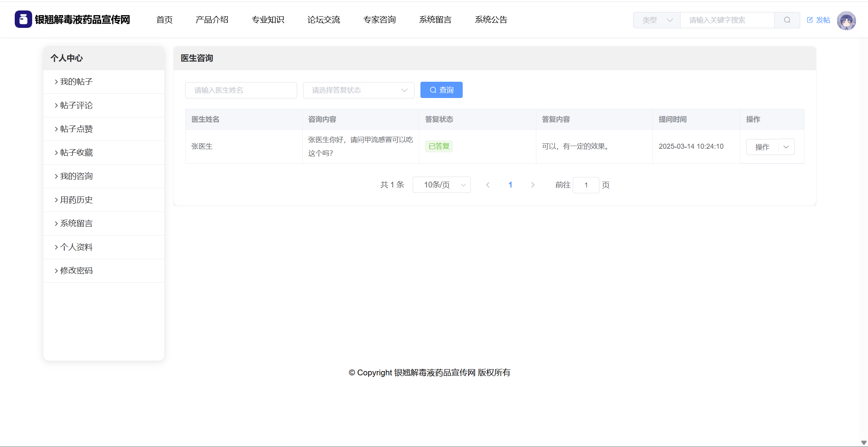
Task: Open the 类型 search type dropdown
Action: point(656,20)
